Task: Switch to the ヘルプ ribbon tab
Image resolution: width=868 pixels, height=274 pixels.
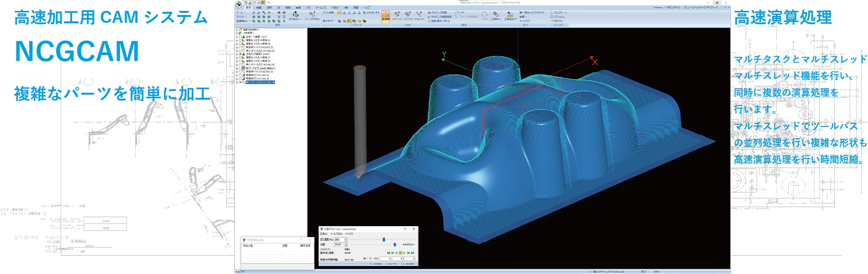Action: coord(367,7)
